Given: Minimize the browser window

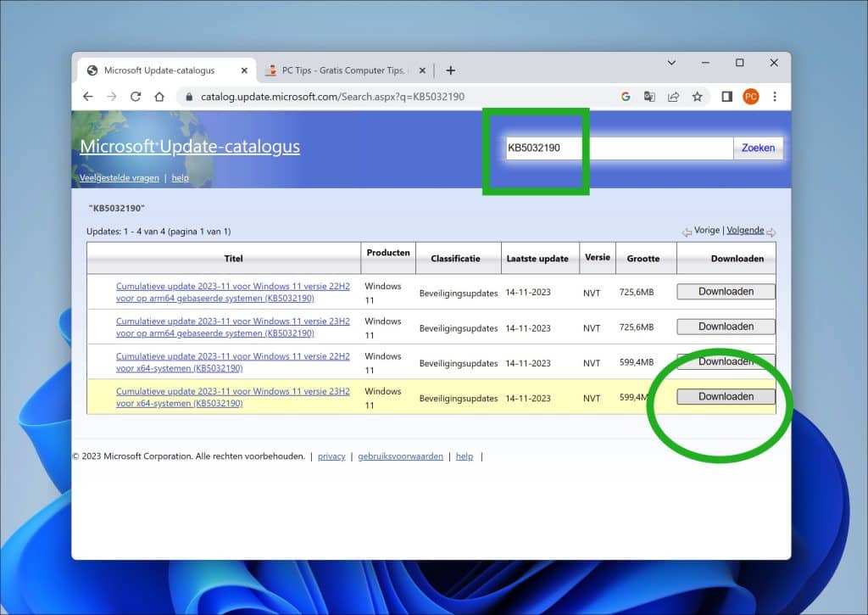Looking at the screenshot, I should (x=705, y=63).
